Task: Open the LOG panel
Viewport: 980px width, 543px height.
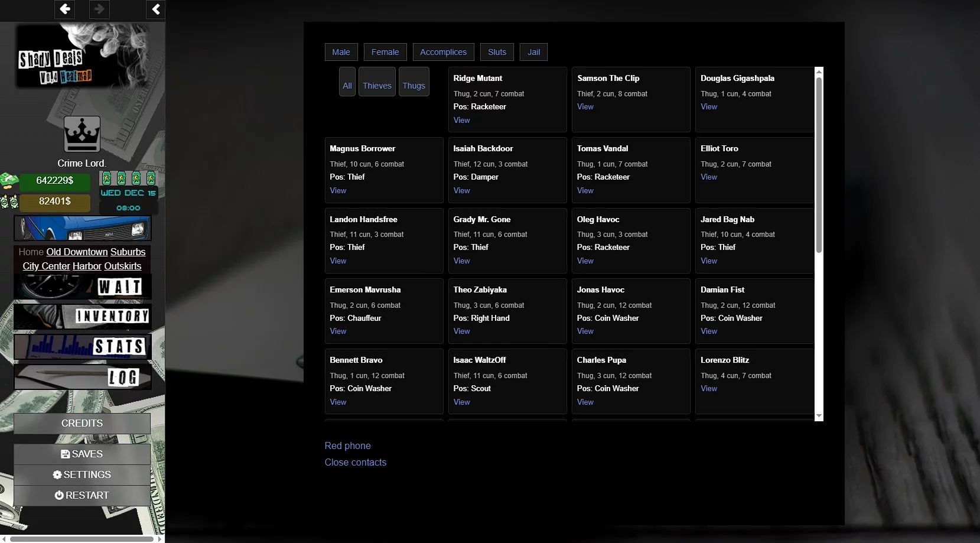Action: (x=82, y=377)
